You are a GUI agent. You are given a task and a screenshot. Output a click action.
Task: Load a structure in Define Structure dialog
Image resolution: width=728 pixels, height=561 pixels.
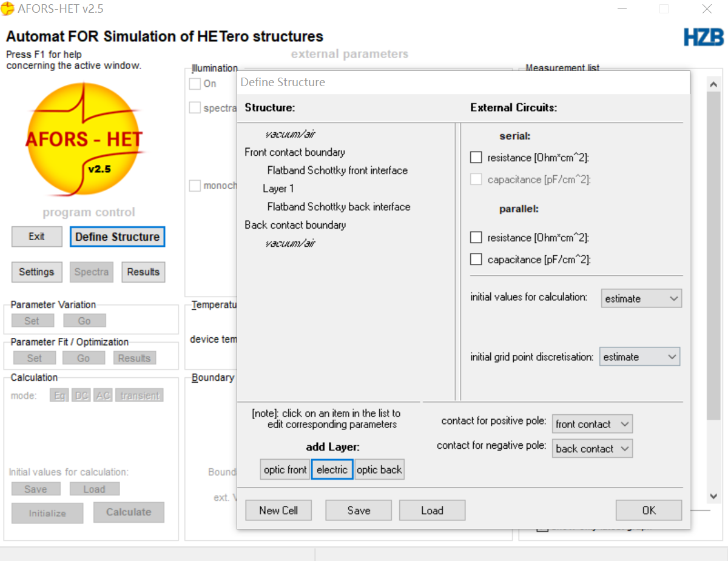point(432,510)
